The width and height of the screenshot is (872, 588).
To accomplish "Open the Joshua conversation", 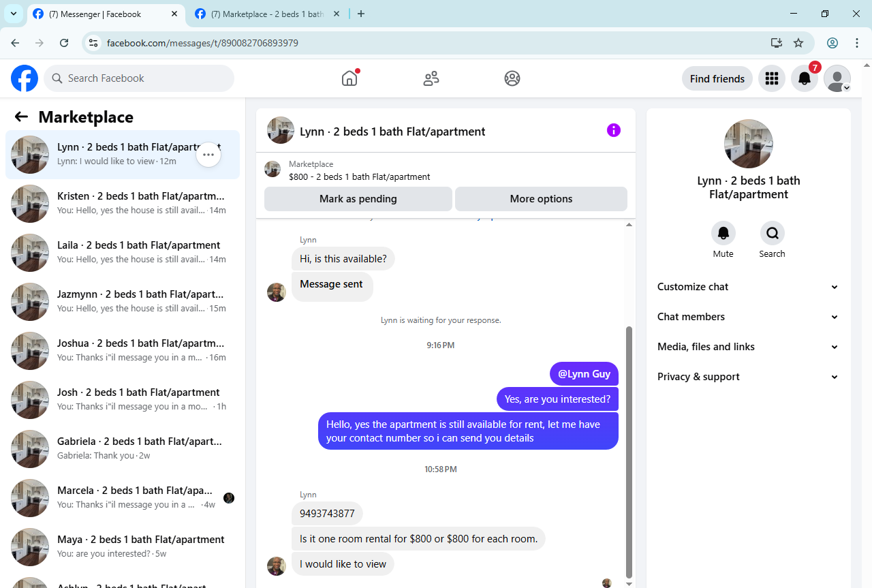I will coord(123,351).
